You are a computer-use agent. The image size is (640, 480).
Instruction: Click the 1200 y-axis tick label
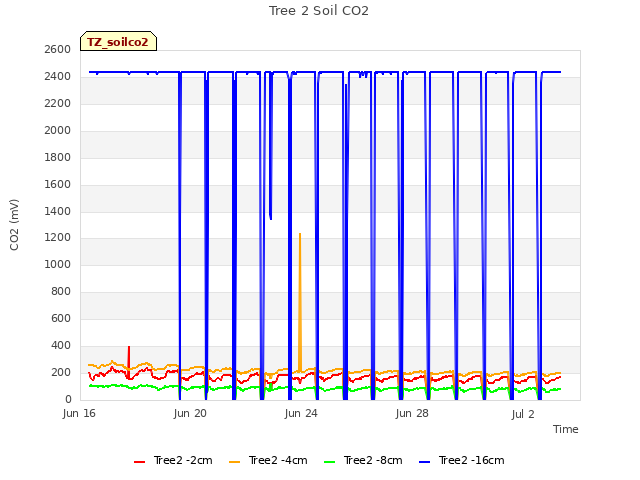tap(58, 238)
